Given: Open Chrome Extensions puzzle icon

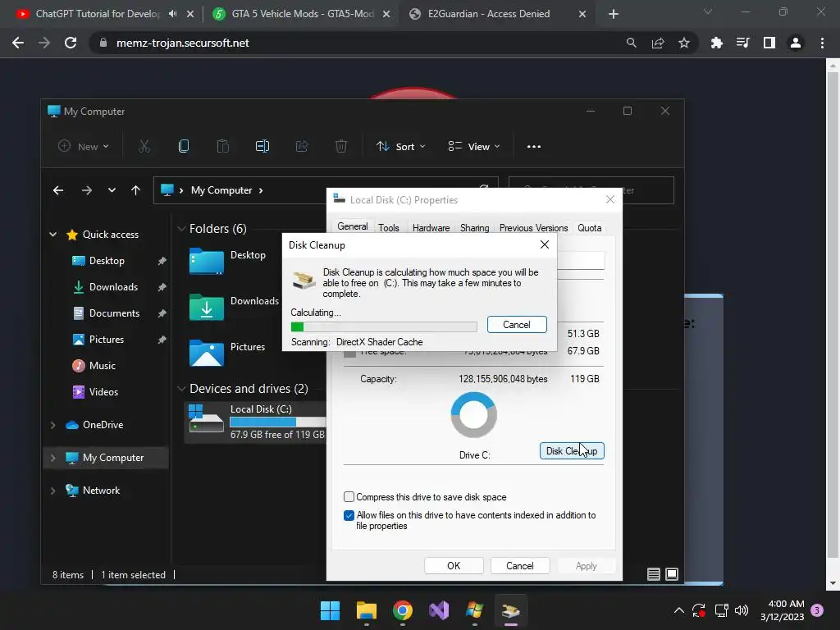Looking at the screenshot, I should pyautogui.click(x=716, y=43).
